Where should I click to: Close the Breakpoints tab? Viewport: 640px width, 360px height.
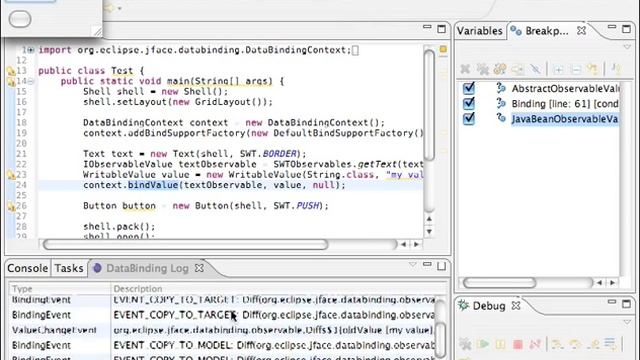click(x=582, y=31)
